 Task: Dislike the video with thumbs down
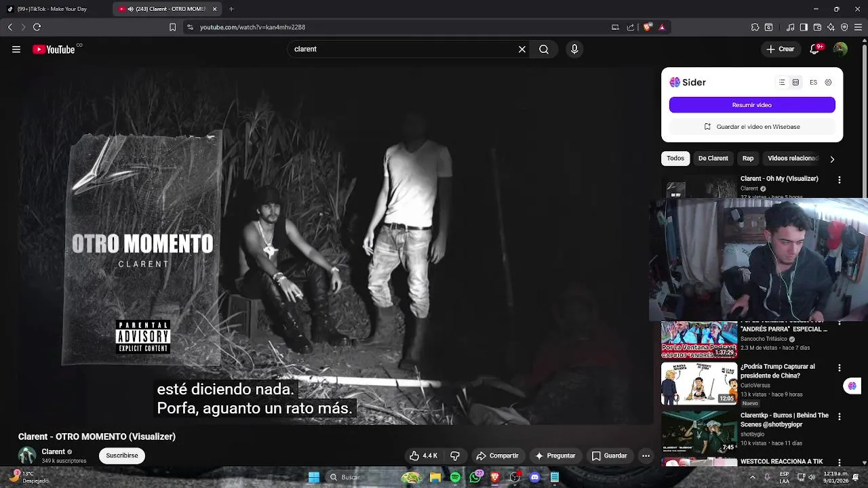pyautogui.click(x=455, y=455)
